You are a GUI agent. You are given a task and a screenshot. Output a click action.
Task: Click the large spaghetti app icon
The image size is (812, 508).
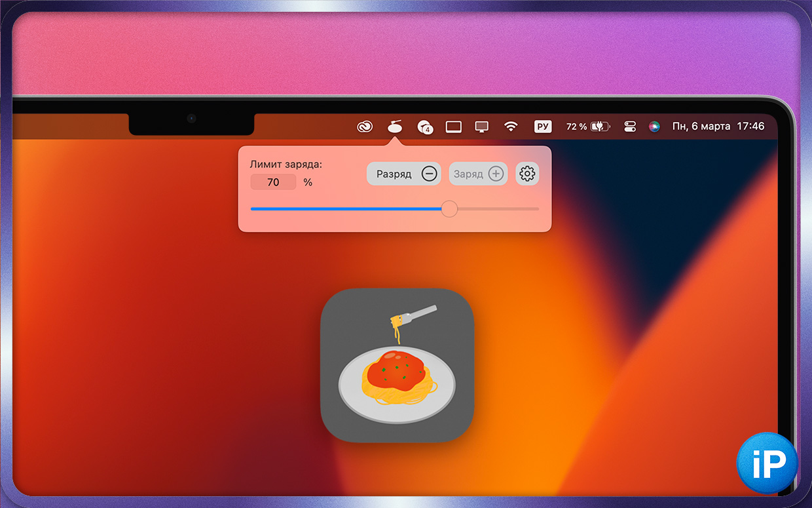(x=397, y=365)
